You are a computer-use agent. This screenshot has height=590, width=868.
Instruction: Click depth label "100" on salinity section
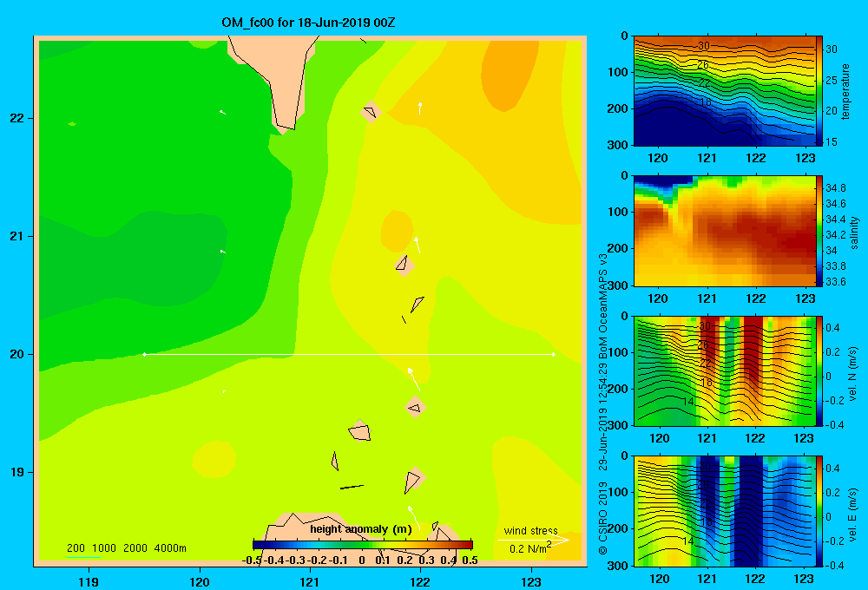[619, 212]
